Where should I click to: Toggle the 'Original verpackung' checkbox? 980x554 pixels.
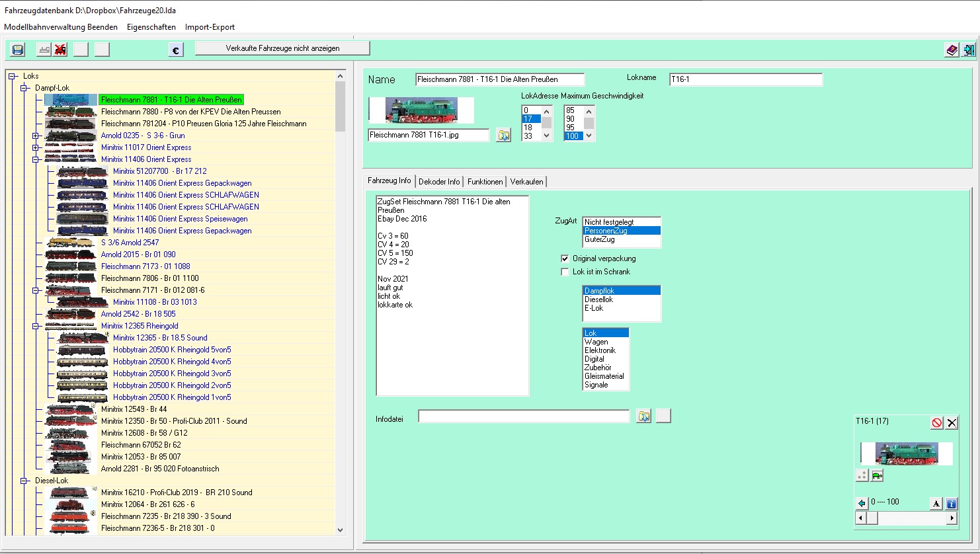click(565, 258)
